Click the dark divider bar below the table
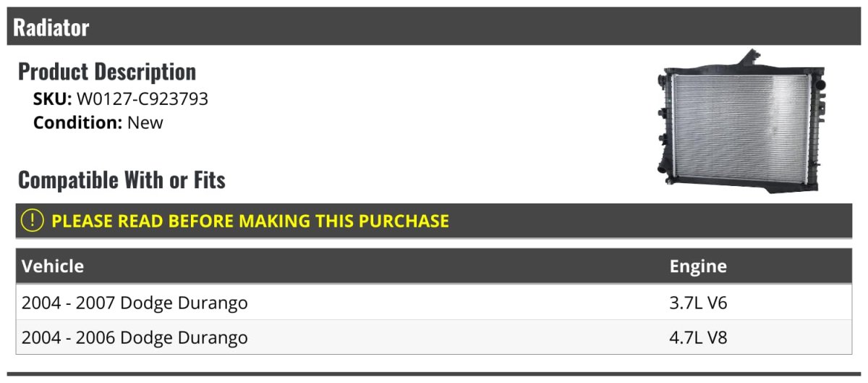This screenshot has width=868, height=383. pos(434,374)
